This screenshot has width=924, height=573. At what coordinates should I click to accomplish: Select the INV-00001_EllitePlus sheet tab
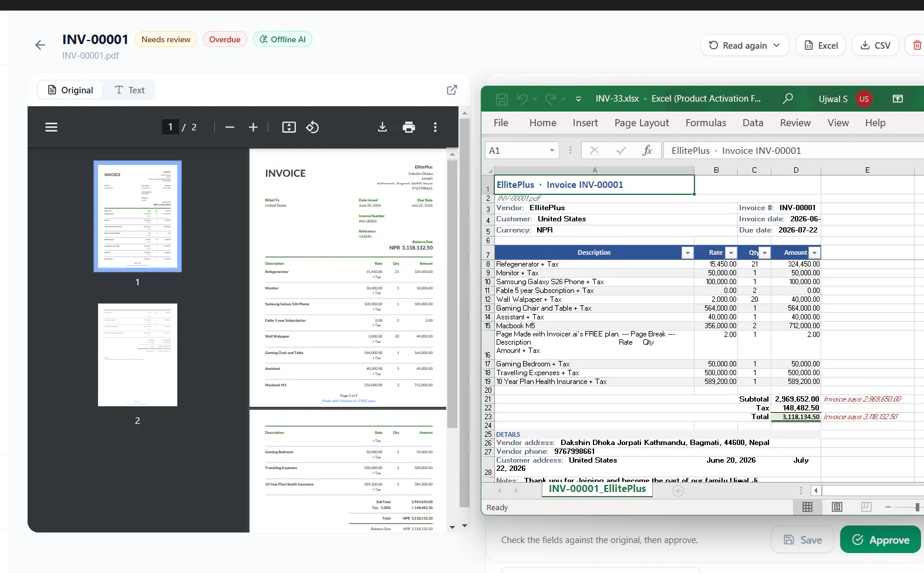(x=597, y=488)
